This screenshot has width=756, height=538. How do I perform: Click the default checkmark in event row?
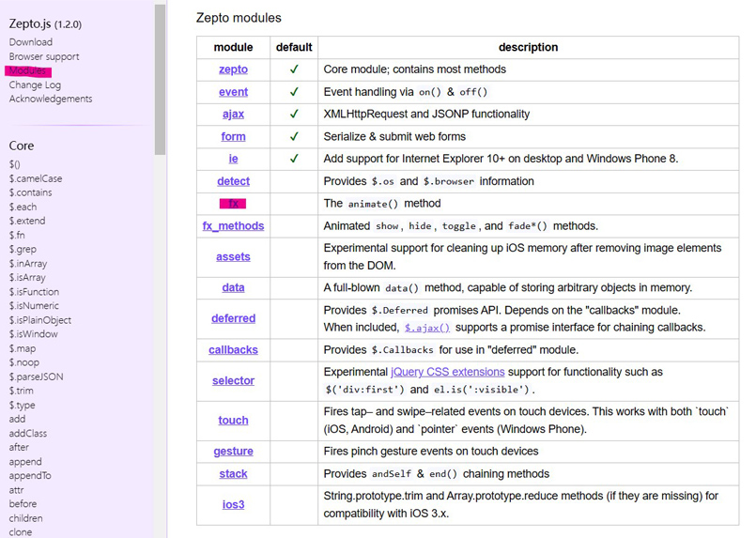click(294, 92)
